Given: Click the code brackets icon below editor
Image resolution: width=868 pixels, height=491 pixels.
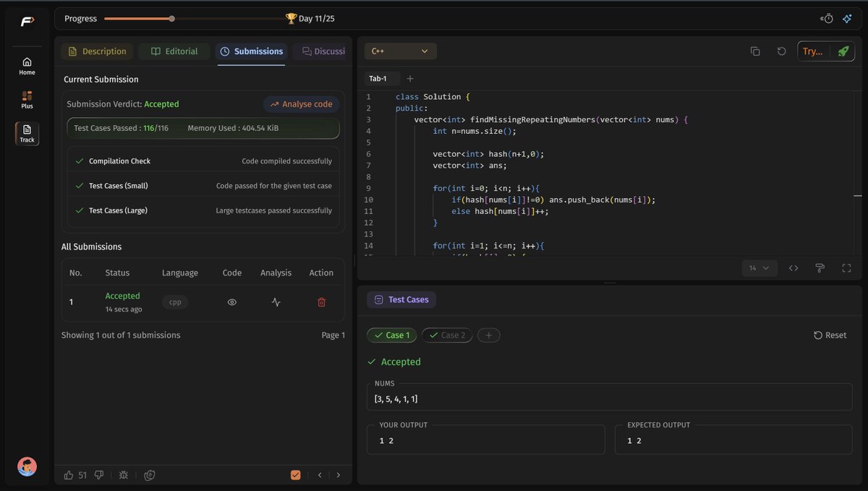Looking at the screenshot, I should (x=793, y=268).
